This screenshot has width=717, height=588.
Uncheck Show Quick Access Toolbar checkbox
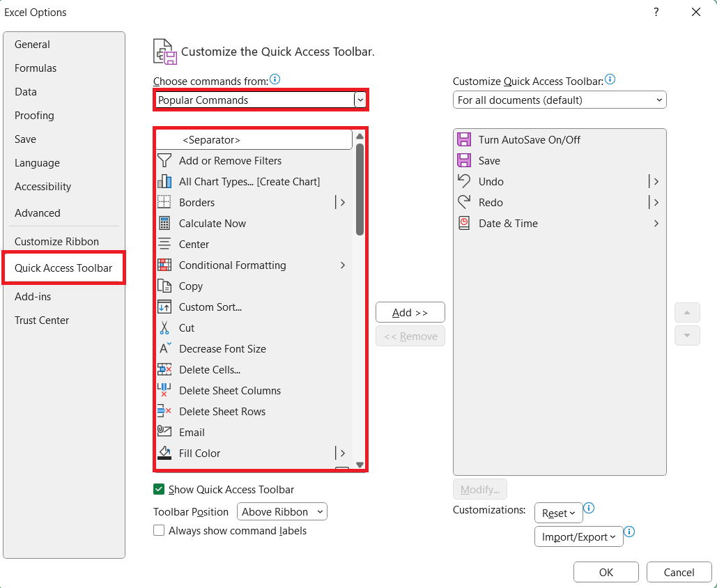pyautogui.click(x=159, y=489)
